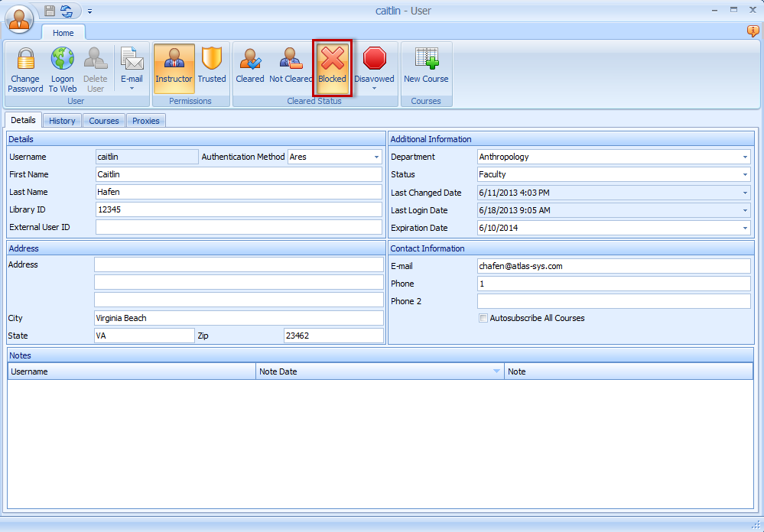The image size is (764, 532).
Task: Expand the Authentication Method dropdown
Action: [375, 157]
